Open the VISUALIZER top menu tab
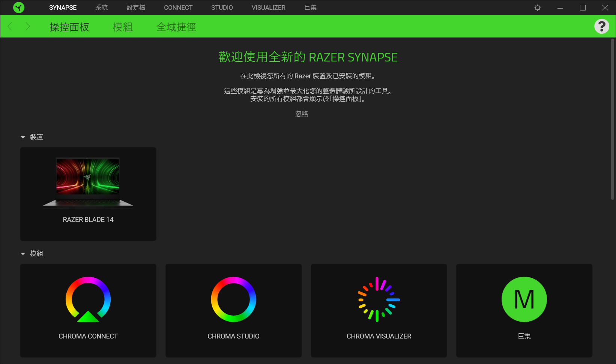 [x=268, y=7]
